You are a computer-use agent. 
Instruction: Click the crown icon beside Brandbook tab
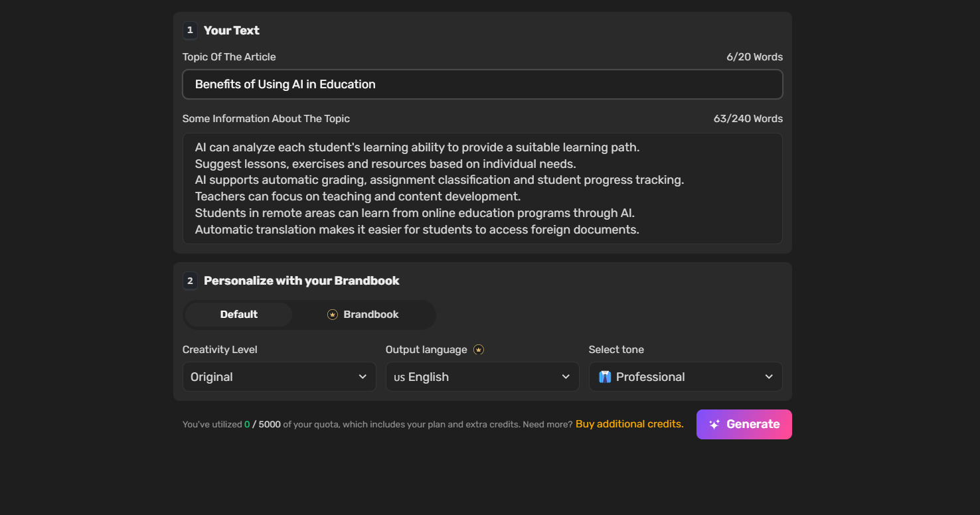pyautogui.click(x=333, y=315)
